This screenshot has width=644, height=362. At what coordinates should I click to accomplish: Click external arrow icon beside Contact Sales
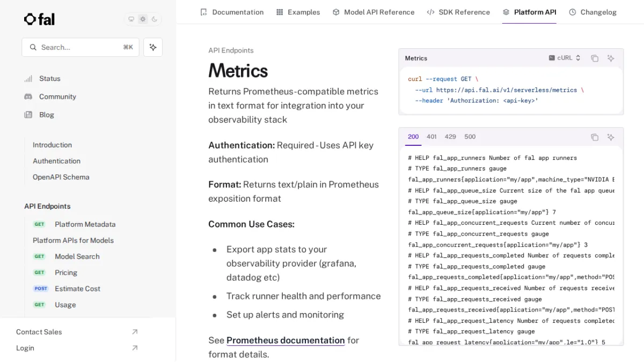[135, 332]
